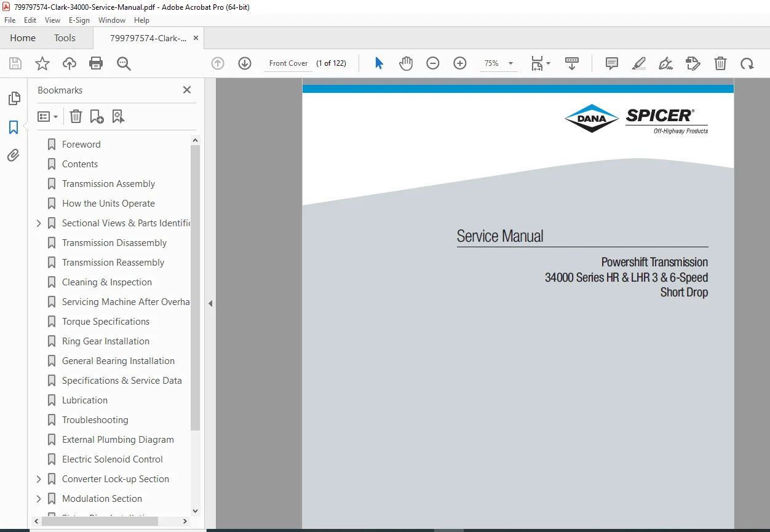
Task: Add a sticky note comment
Action: tap(612, 63)
